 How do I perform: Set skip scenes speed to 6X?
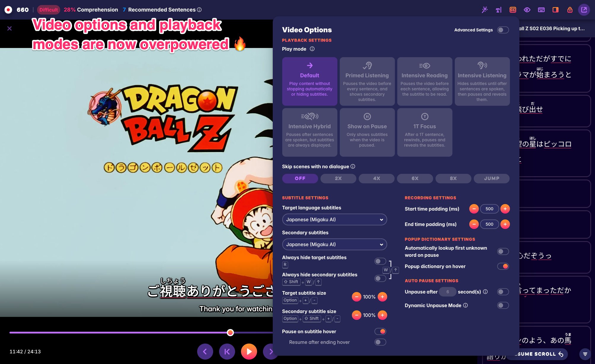click(415, 178)
